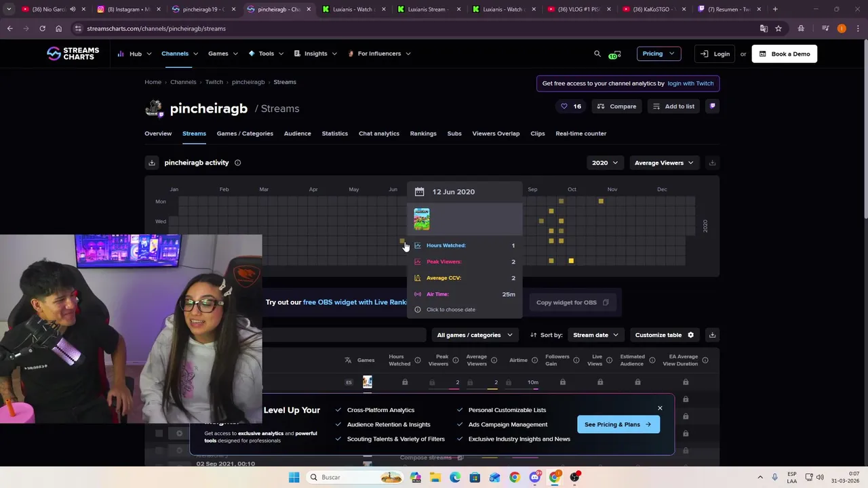Open Windows Start menu
Image resolution: width=868 pixels, height=488 pixels.
click(294, 477)
